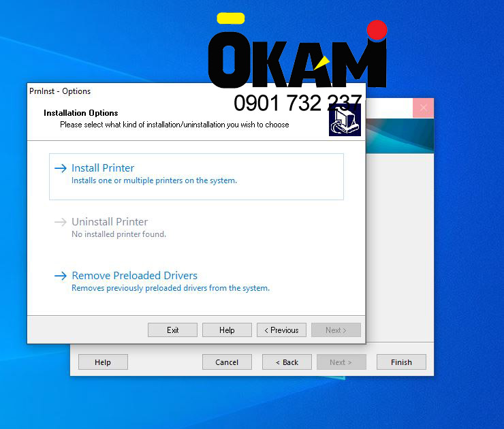Image resolution: width=504 pixels, height=429 pixels.
Task: Click Finish in the background wizard window
Action: click(401, 362)
